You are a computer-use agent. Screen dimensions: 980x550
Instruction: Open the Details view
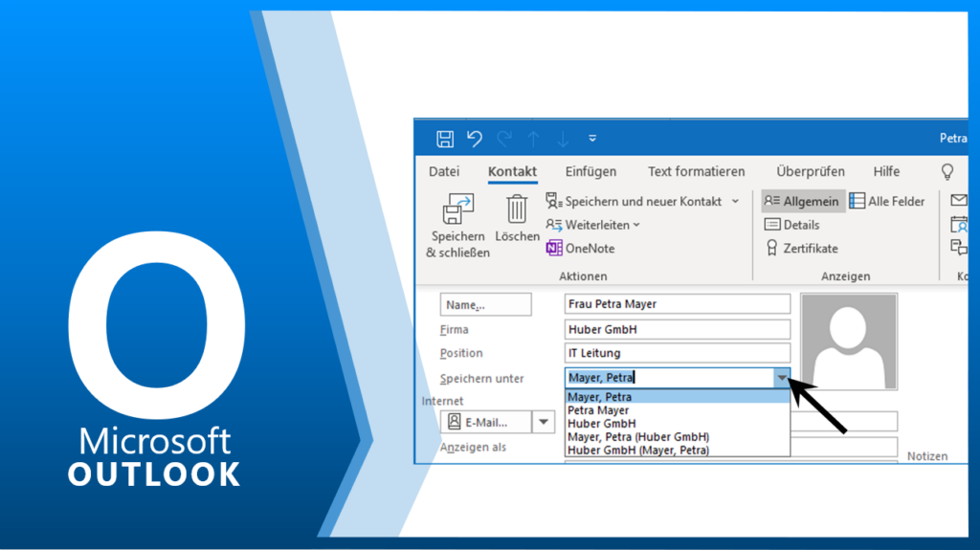pyautogui.click(x=791, y=225)
